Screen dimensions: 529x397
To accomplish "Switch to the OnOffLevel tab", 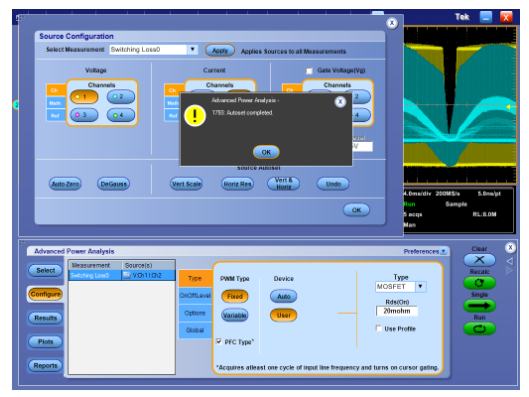I will point(195,295).
